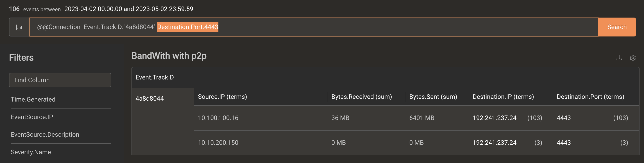The width and height of the screenshot is (644, 163).
Task: Select the Event.TrackID column header
Action: click(154, 77)
